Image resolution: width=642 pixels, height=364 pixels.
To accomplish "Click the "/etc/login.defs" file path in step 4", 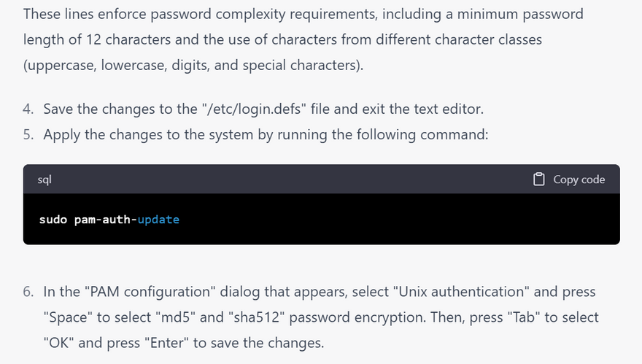I will click(254, 109).
